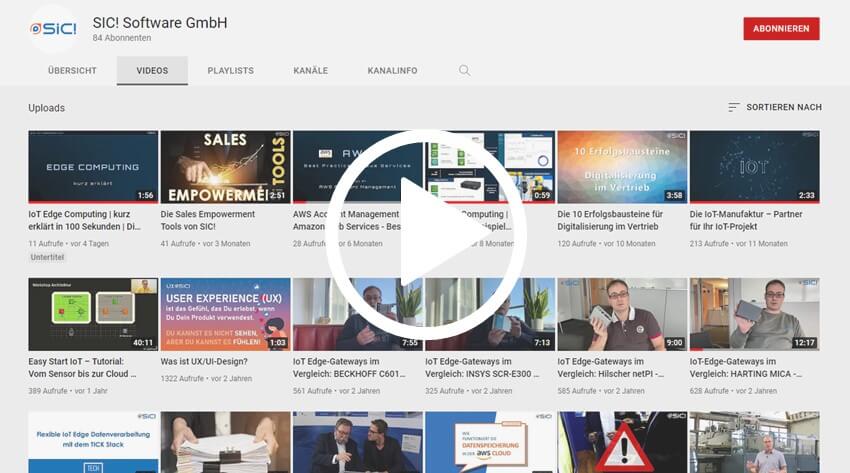Open the factory hall presenter video thumbnail
This screenshot has width=850, height=473.
point(755,442)
